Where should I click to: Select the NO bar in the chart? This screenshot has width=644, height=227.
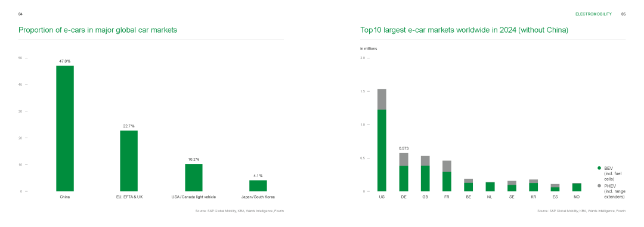577,187
